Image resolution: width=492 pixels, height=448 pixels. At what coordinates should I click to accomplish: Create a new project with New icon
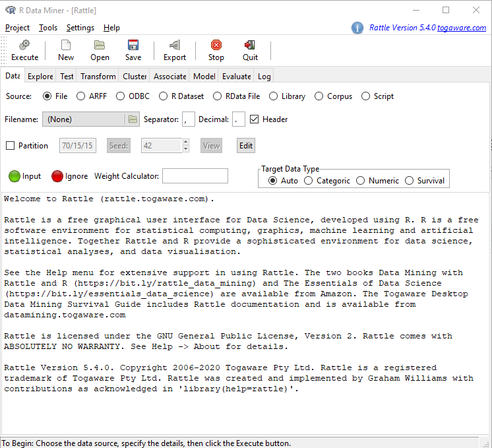[66, 46]
